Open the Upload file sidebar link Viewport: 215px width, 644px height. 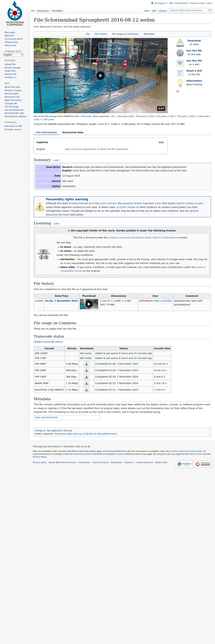[x=10, y=65]
